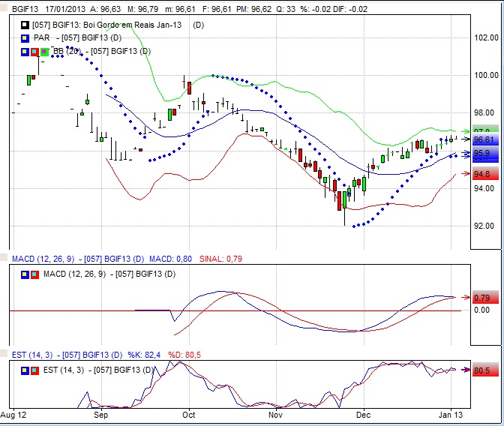504x426 pixels.
Task: Click the red EST %D legend icon
Action: (35, 370)
